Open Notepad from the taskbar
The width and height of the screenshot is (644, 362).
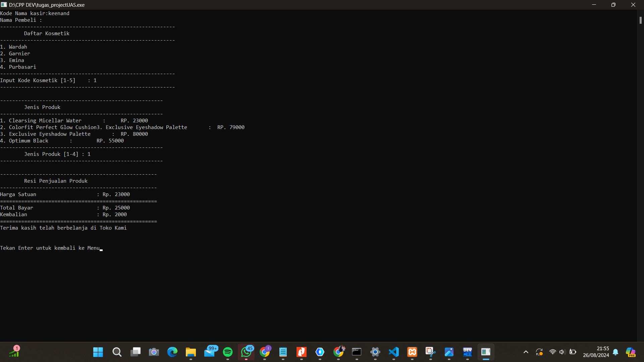tap(283, 352)
